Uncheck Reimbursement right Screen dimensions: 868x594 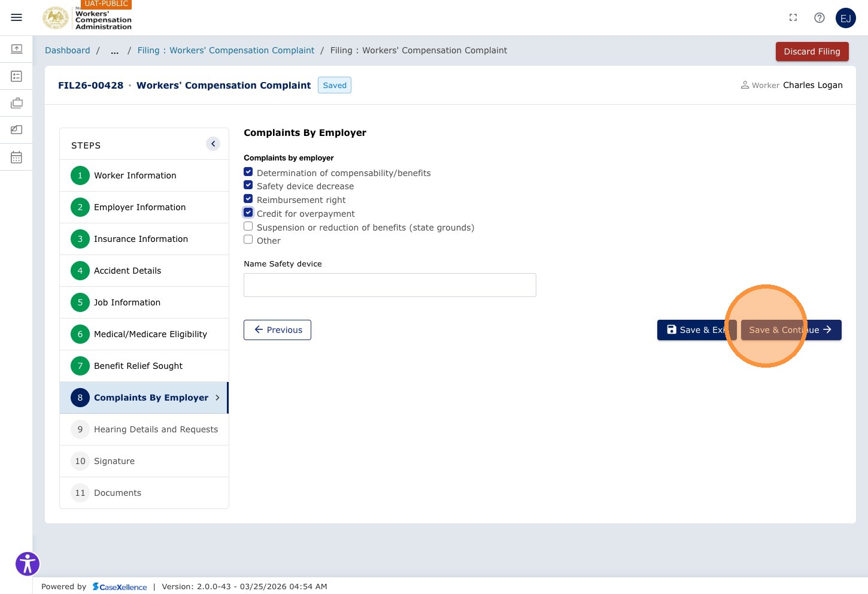248,199
